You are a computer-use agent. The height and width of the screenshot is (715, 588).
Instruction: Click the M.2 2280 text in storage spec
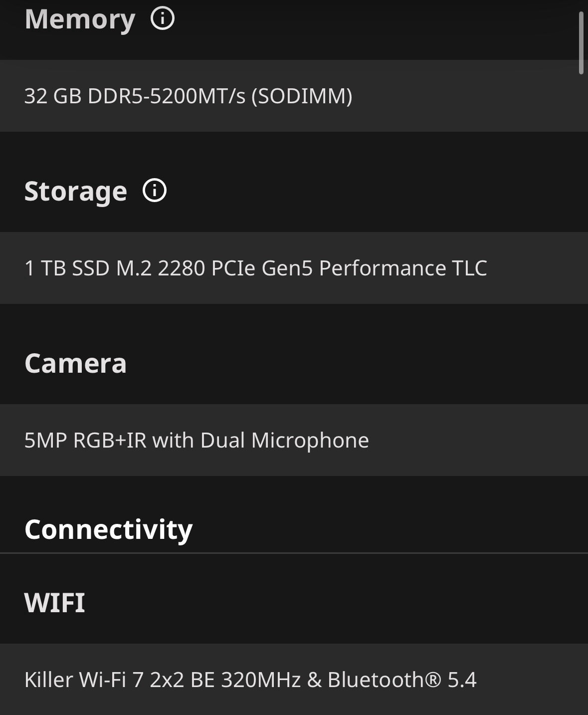(161, 268)
